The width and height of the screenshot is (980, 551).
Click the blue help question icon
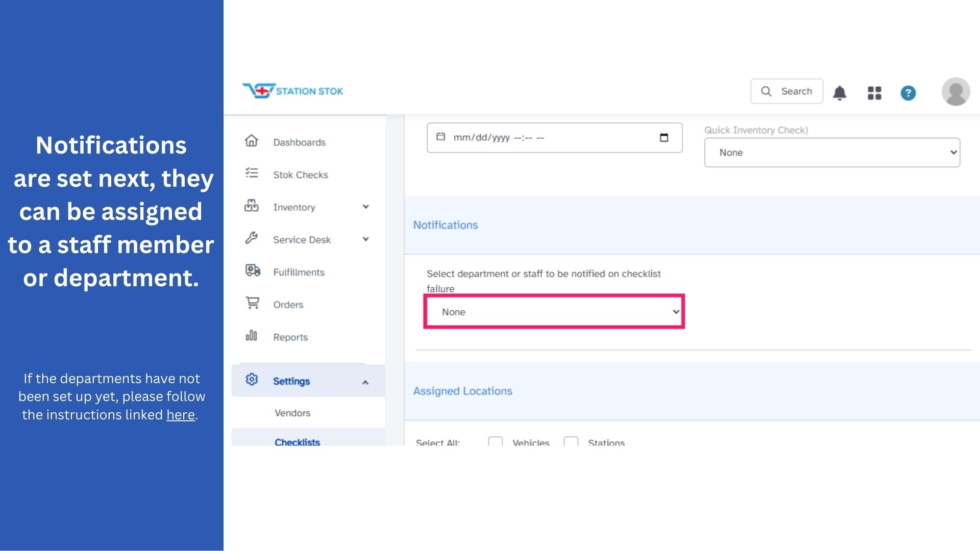click(908, 93)
